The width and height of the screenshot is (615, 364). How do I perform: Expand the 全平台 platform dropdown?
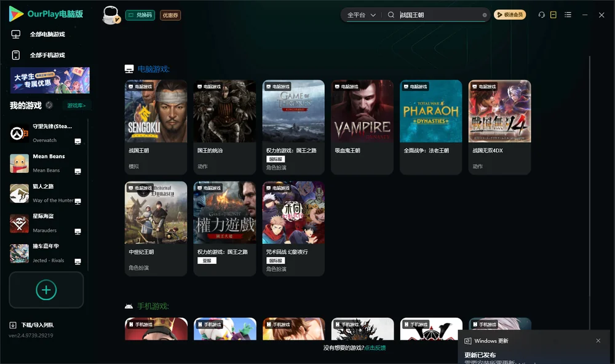[x=361, y=15]
